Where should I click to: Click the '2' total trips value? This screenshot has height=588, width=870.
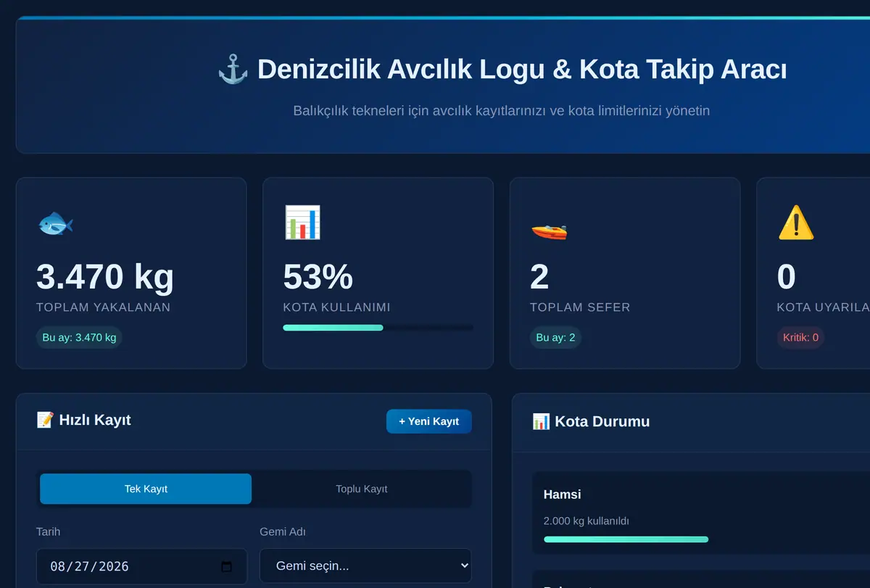point(539,276)
